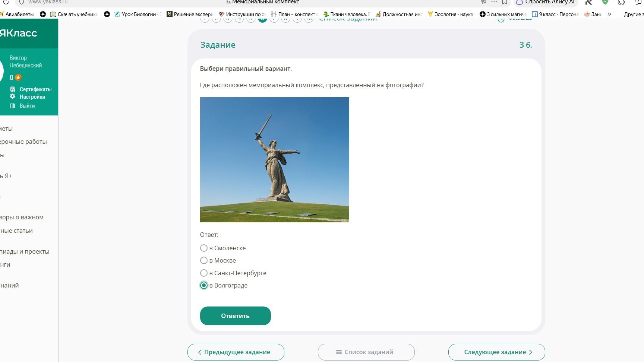Open the Олимпиады и проекты sidebar item
644x362 pixels.
pyautogui.click(x=25, y=251)
